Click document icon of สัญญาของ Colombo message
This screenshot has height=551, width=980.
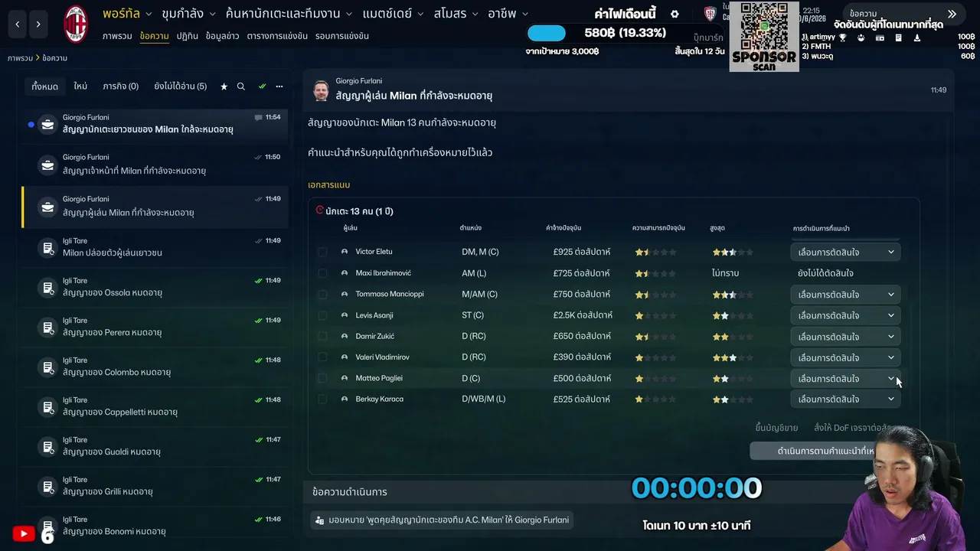pos(47,367)
